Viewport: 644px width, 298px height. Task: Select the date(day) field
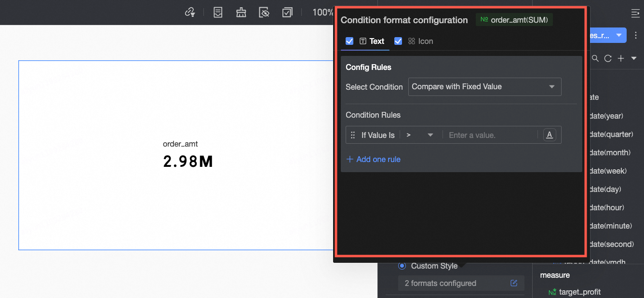click(x=605, y=189)
